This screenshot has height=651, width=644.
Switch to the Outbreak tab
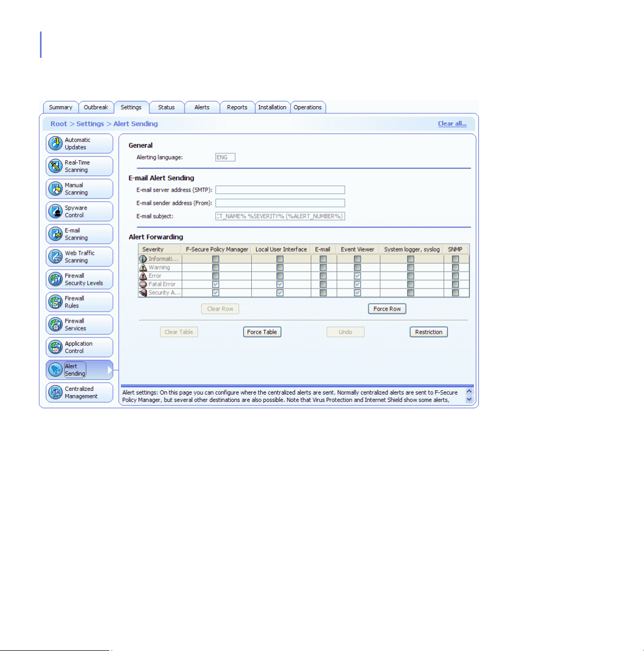(96, 107)
